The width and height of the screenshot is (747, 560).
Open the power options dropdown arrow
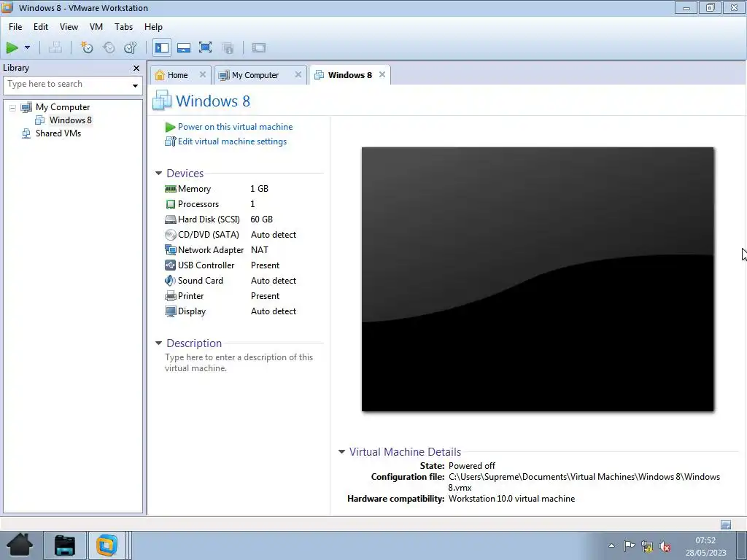tap(27, 47)
